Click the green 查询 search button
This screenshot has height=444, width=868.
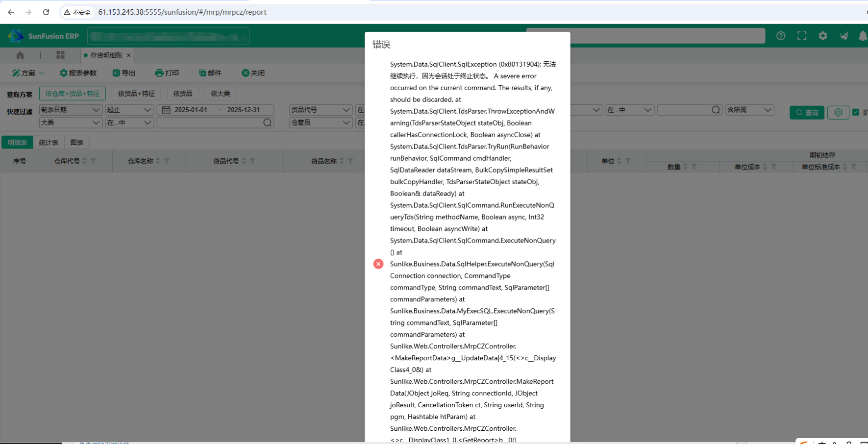[x=807, y=113]
